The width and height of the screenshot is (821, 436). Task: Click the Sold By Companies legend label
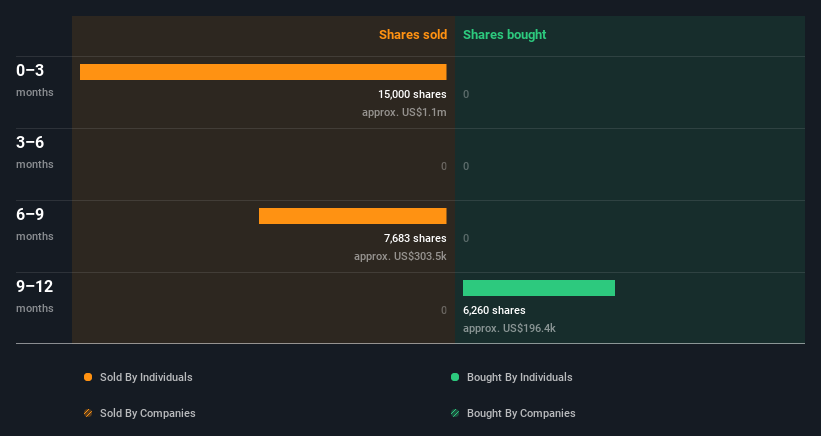(x=148, y=413)
